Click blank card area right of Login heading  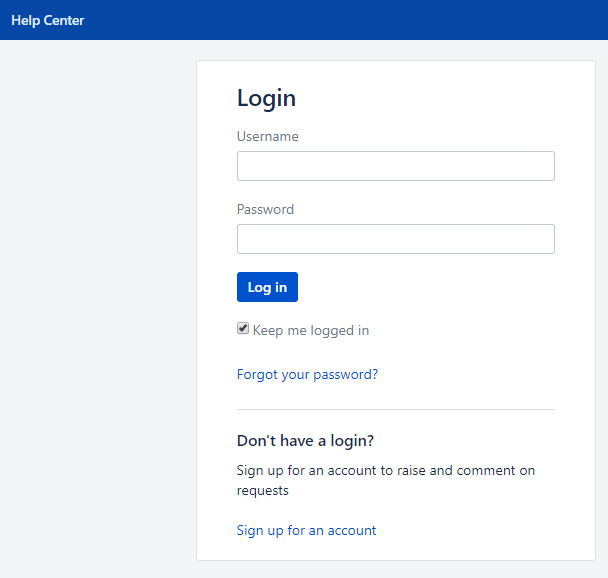pyautogui.click(x=427, y=98)
